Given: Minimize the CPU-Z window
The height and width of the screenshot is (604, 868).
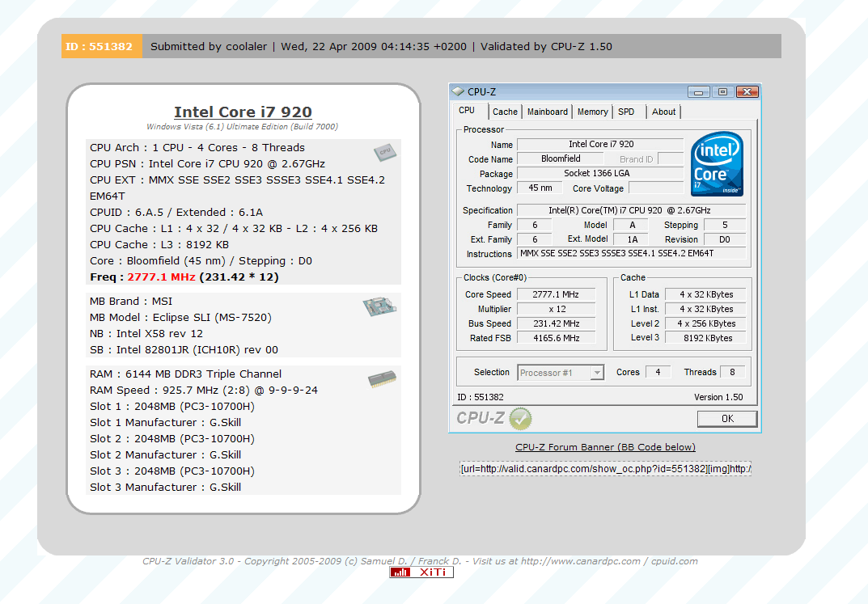Looking at the screenshot, I should [698, 92].
